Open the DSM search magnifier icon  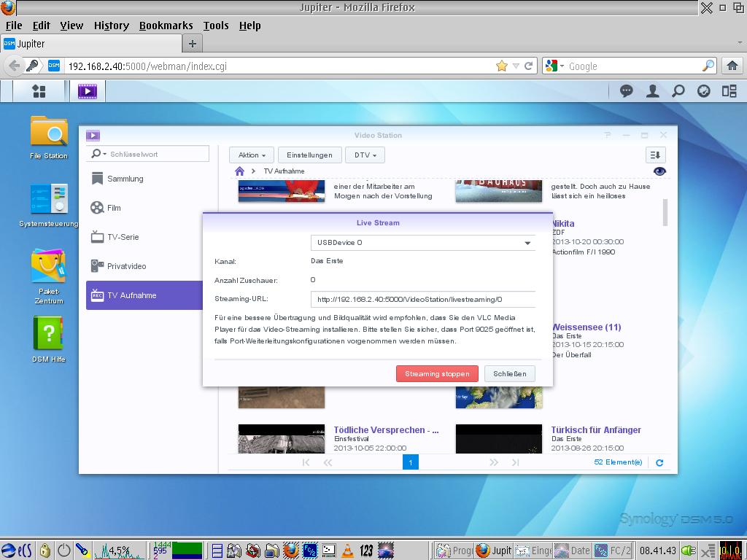678,91
